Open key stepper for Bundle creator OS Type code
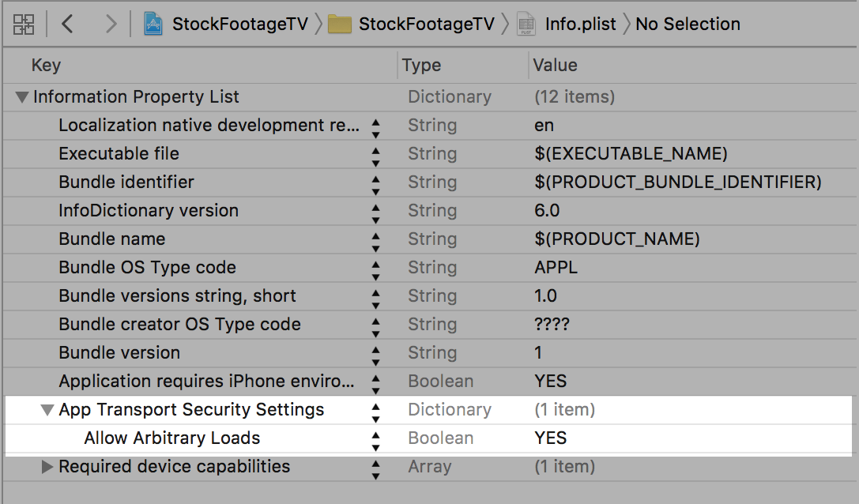Image resolution: width=859 pixels, height=504 pixels. (376, 327)
